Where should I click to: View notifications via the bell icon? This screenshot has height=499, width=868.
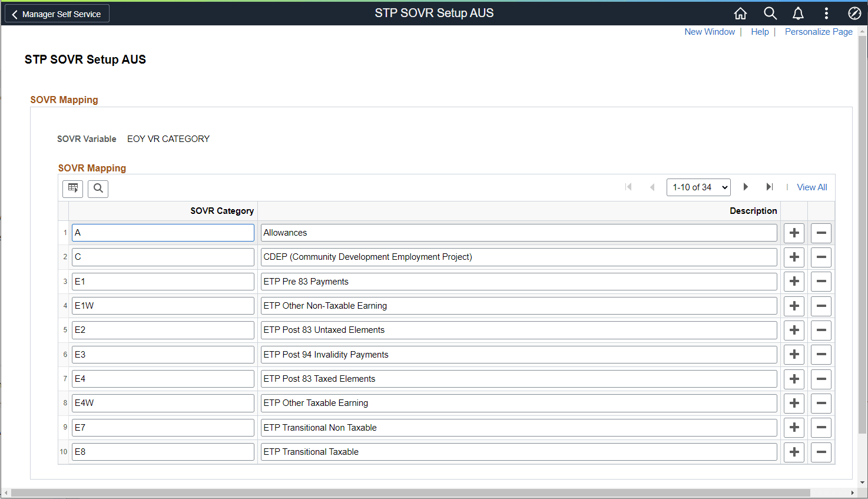point(798,13)
